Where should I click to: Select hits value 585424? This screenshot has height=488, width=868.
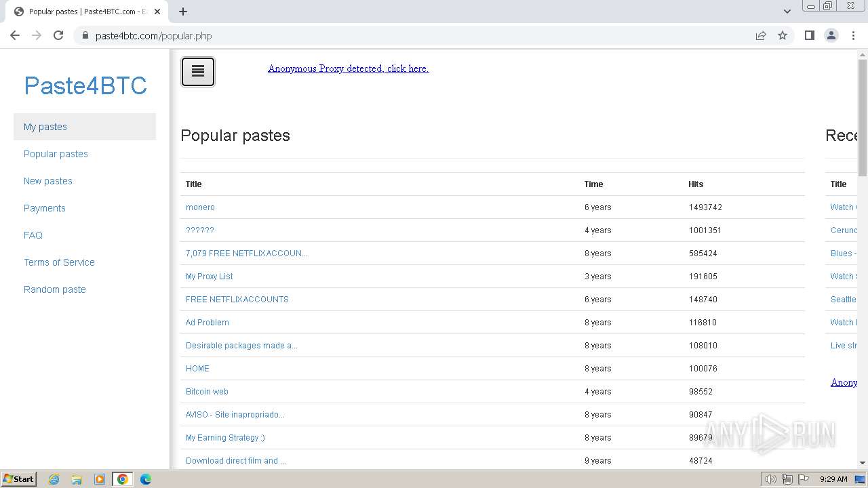[x=703, y=253]
